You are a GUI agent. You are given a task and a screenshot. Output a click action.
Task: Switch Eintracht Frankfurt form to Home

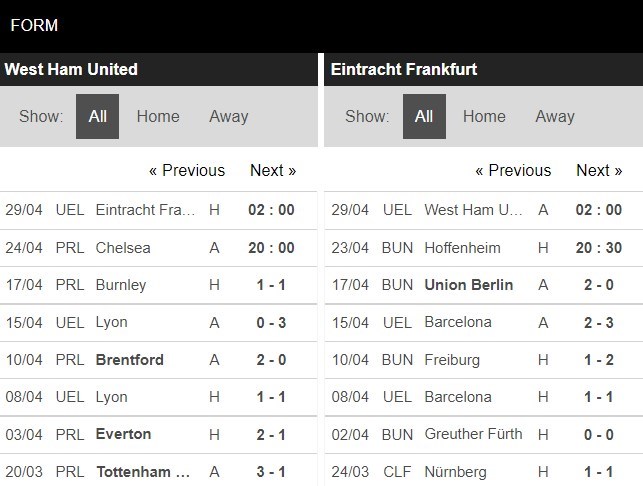pyautogui.click(x=484, y=116)
